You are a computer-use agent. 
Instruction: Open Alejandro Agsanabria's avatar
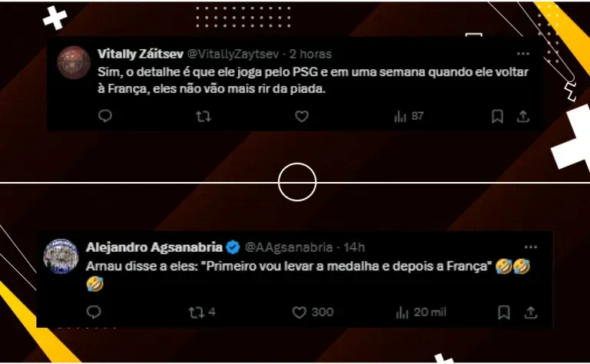[61, 256]
